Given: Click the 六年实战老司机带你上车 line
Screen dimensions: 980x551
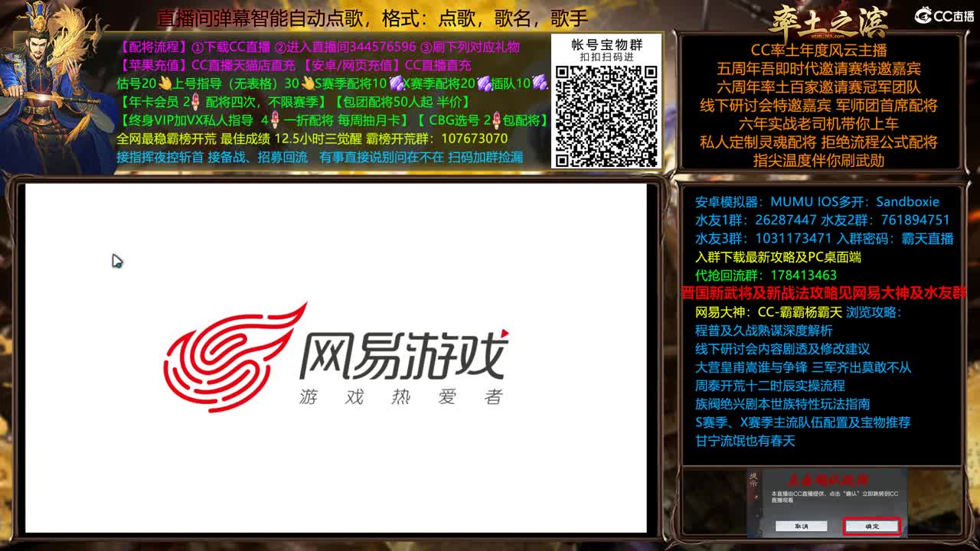Looking at the screenshot, I should pyautogui.click(x=818, y=124).
